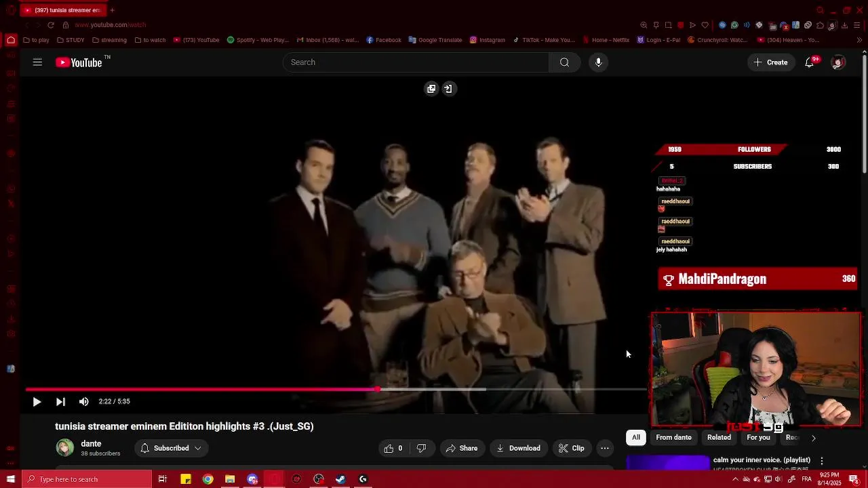The width and height of the screenshot is (868, 488).
Task: Click the sidebar home icon
Action: point(11,40)
